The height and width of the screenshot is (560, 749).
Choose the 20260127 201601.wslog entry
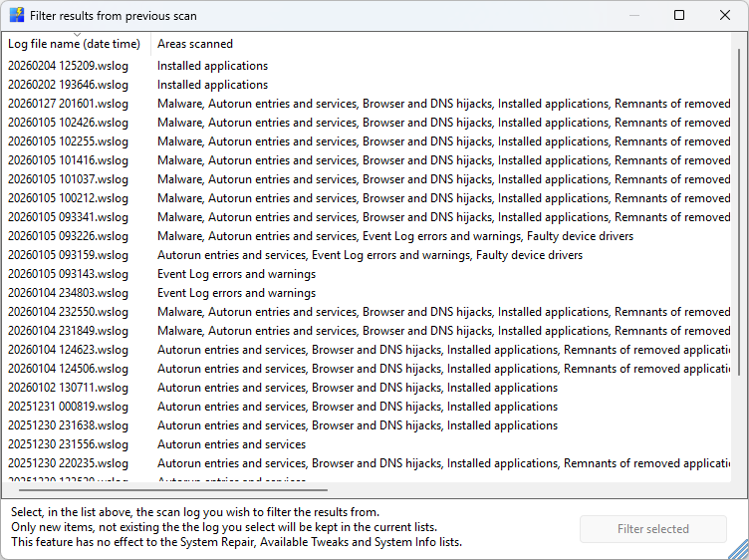(x=68, y=104)
